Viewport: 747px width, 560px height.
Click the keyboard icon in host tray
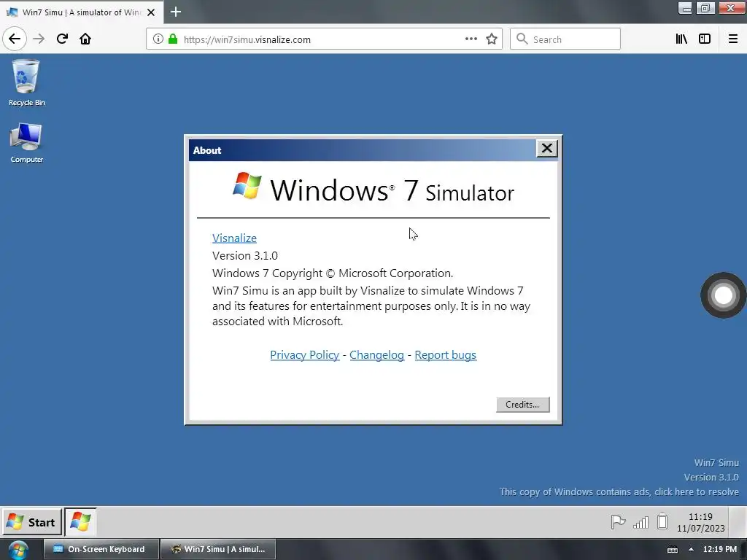click(672, 550)
